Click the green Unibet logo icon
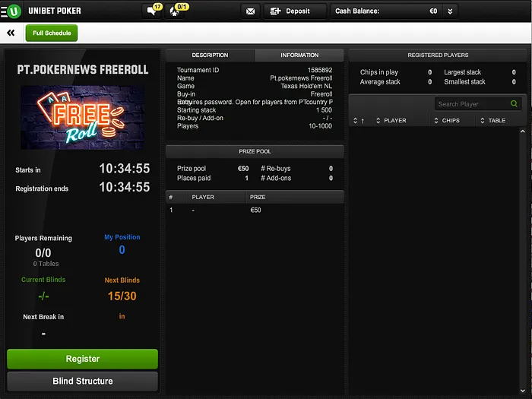Screen dimensions: 532x399 (14, 11)
